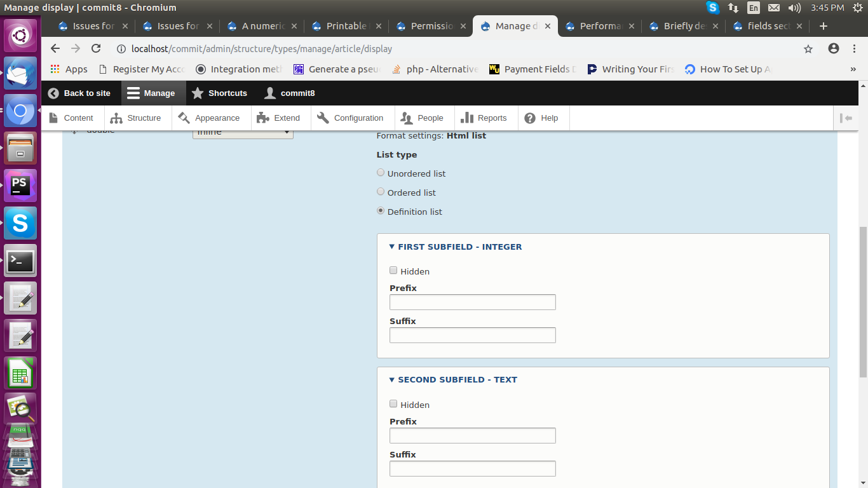Viewport: 868px width, 488px height.
Task: Click Back to site link
Action: [x=79, y=93]
